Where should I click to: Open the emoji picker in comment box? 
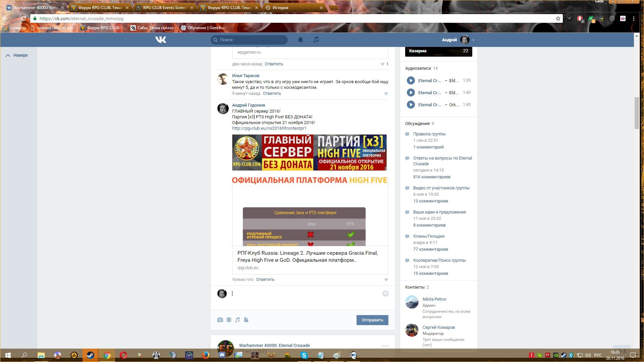385,293
